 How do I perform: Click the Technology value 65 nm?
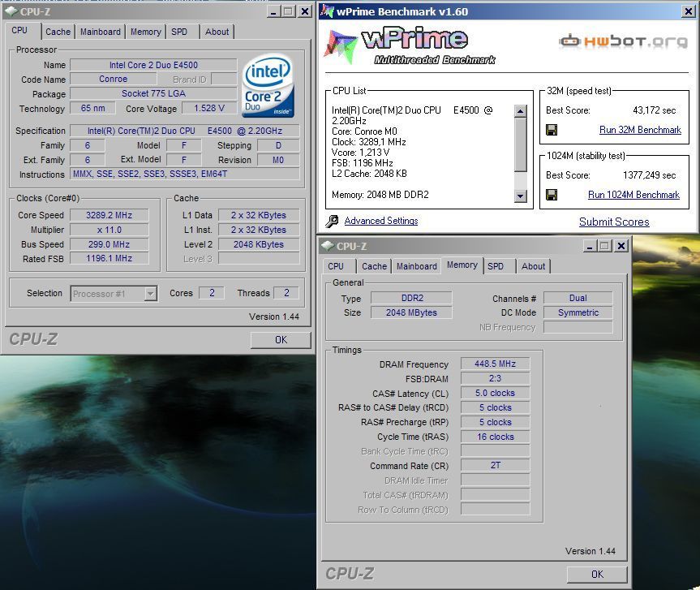[x=92, y=109]
